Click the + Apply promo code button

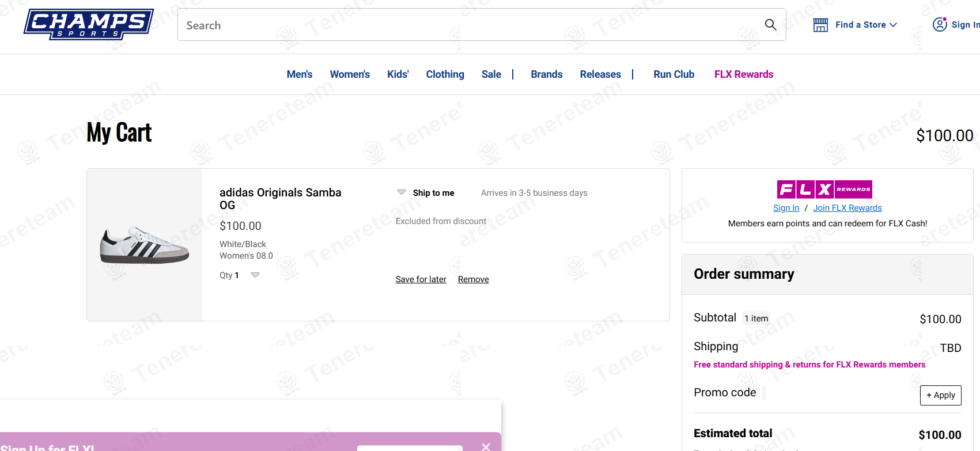pyautogui.click(x=941, y=395)
